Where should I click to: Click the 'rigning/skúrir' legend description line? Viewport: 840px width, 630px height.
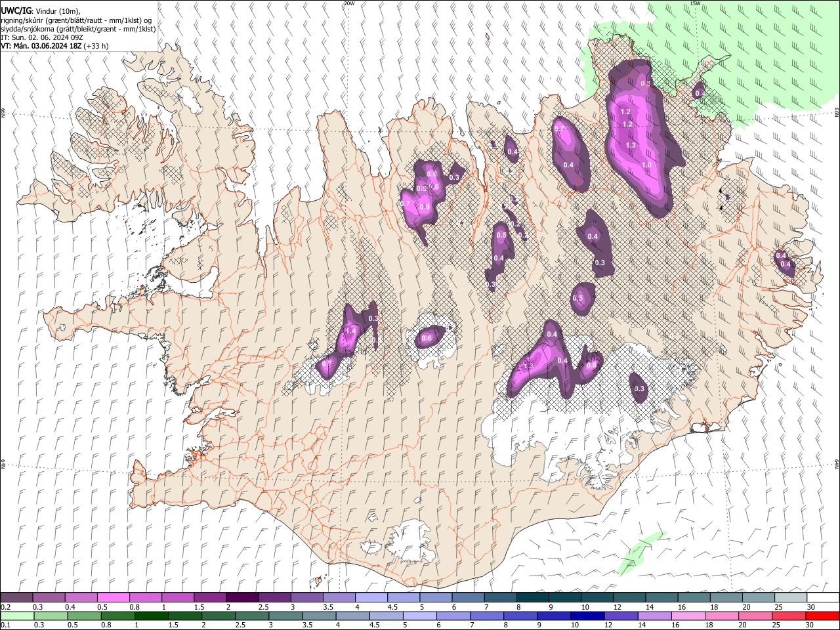[76, 20]
